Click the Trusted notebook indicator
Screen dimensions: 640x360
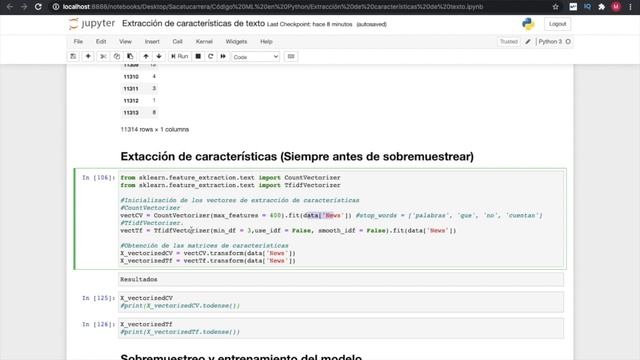coord(509,42)
